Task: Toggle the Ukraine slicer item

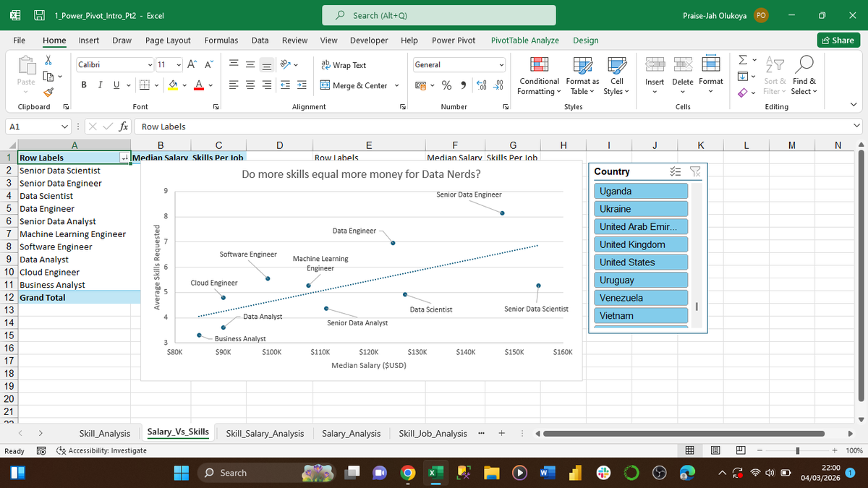Action: pos(641,209)
